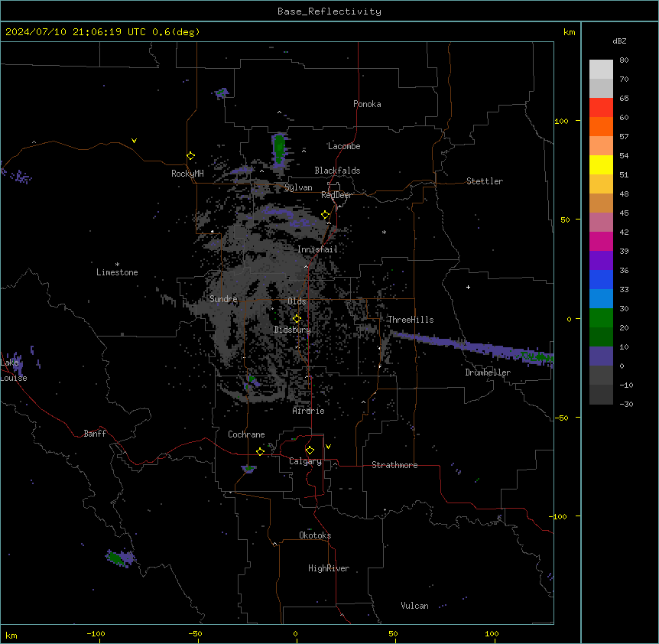Click the green echo cell north of Sylvan
Viewport: 659px width, 644px height.
coord(278,148)
